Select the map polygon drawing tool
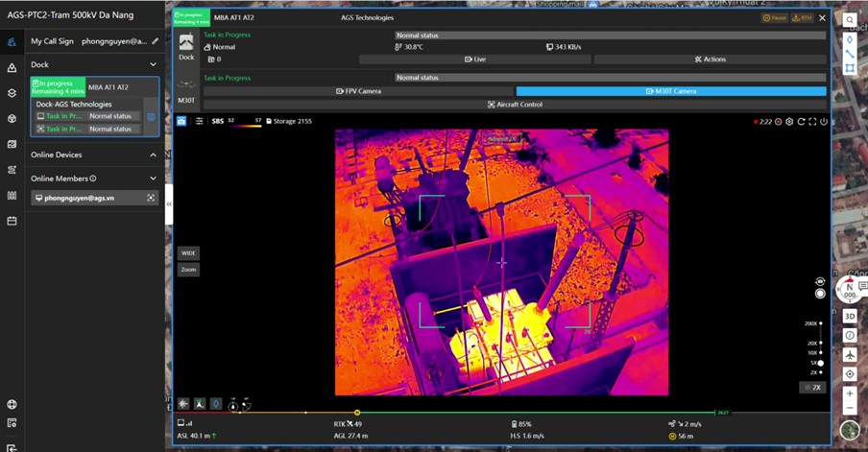The height and width of the screenshot is (452, 868). (x=850, y=68)
